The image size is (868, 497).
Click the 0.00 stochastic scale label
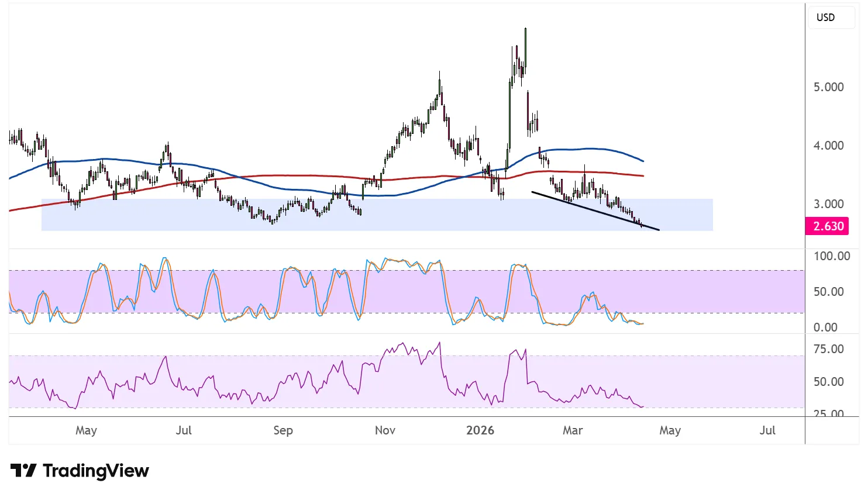coord(825,327)
